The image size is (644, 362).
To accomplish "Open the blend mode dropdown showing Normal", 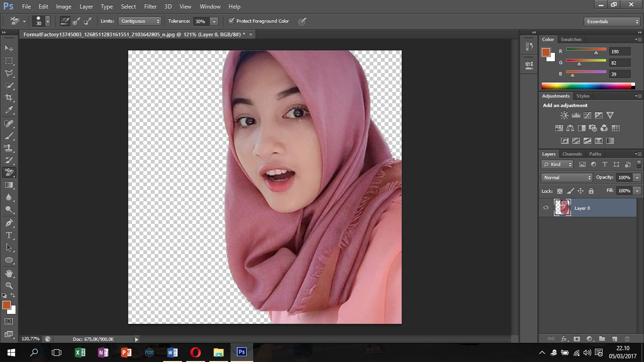I will (x=566, y=177).
